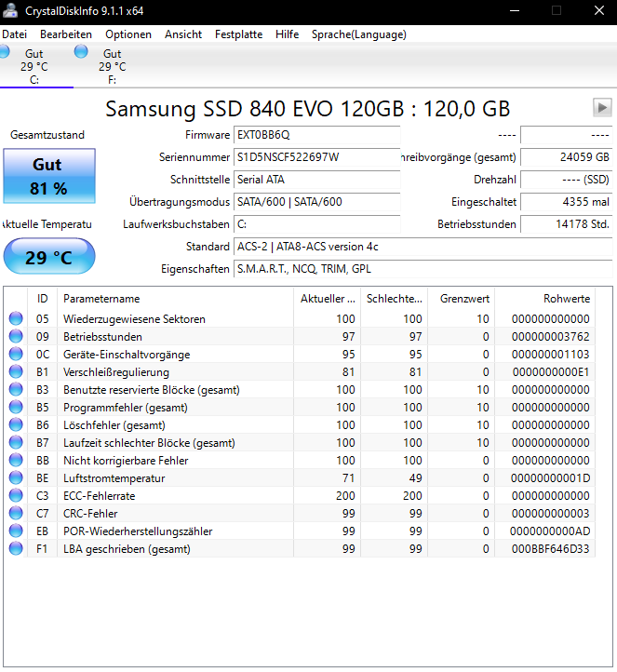The image size is (617, 672).
Task: Click the next disk arrow button
Action: pyautogui.click(x=602, y=107)
